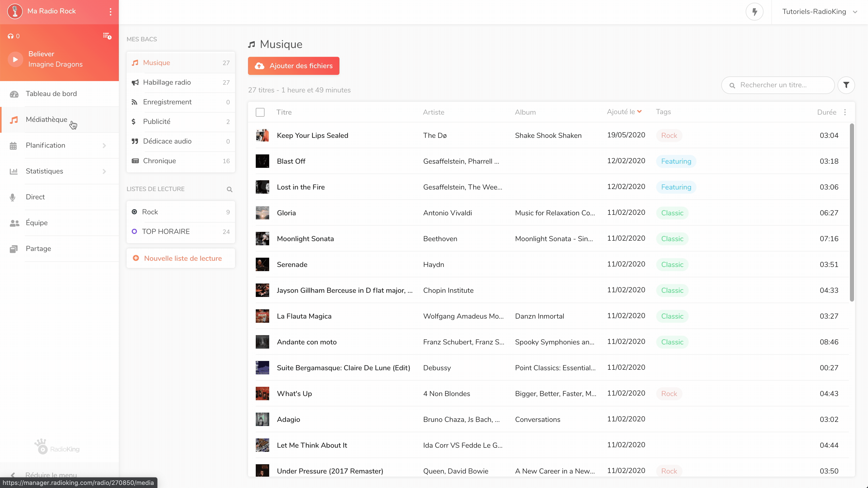This screenshot has height=488, width=868.
Task: Expand the Planification submenu arrow
Action: 104,145
